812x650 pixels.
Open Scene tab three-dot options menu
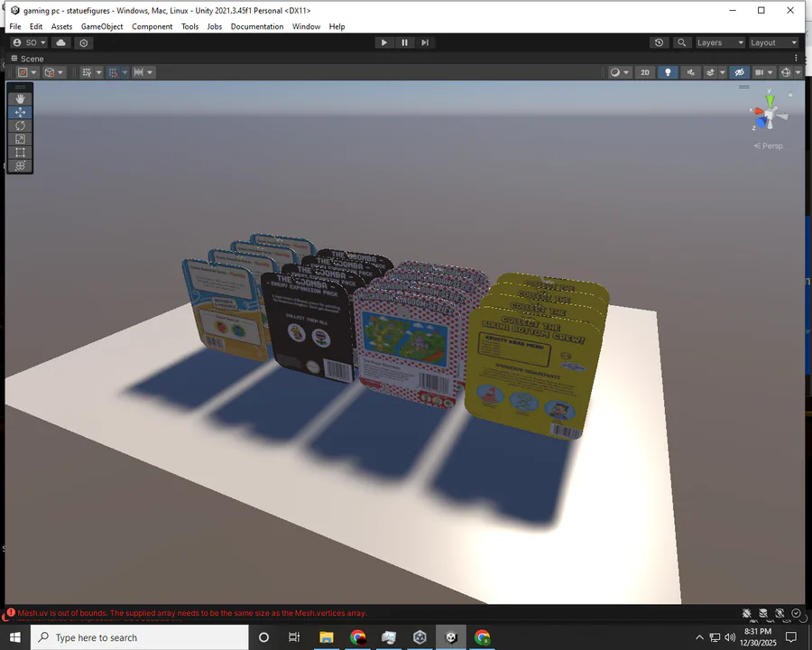(x=796, y=58)
